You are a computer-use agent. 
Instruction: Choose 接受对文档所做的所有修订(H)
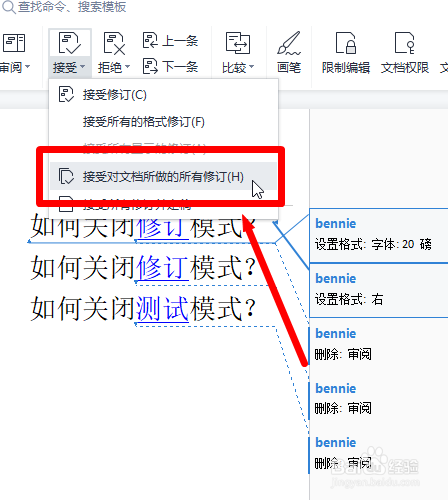coord(163,176)
